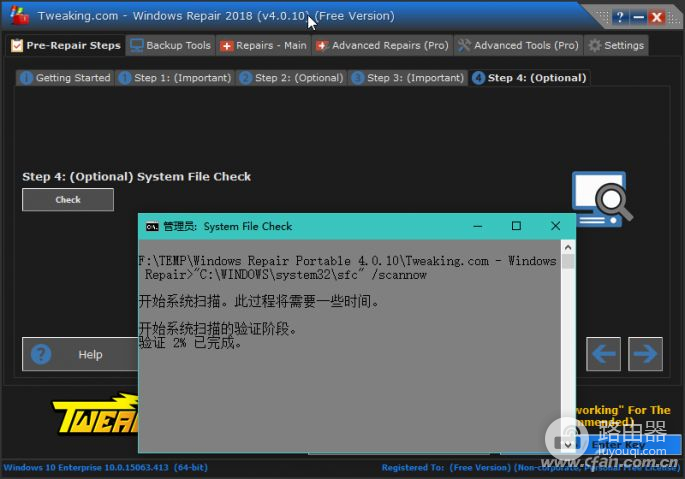Select the Getting Started sub-tab
The height and width of the screenshot is (479, 685).
(65, 77)
